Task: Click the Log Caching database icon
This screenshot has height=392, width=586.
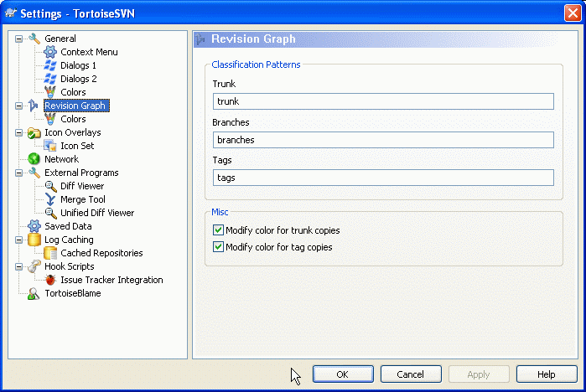Action: tap(34, 240)
